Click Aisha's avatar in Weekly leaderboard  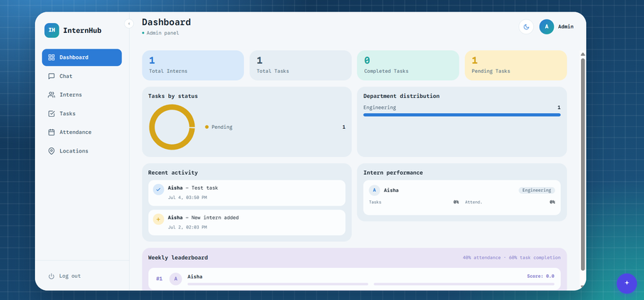176,279
